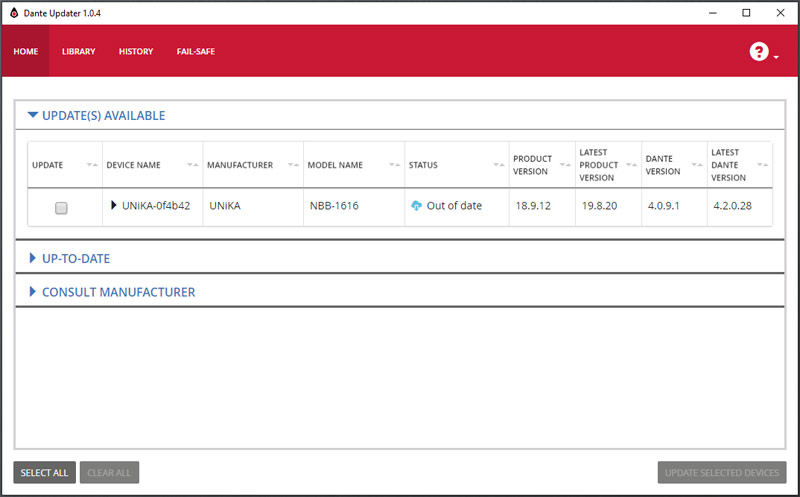
Task: Sort by the Product Version column arrows
Action: click(564, 165)
